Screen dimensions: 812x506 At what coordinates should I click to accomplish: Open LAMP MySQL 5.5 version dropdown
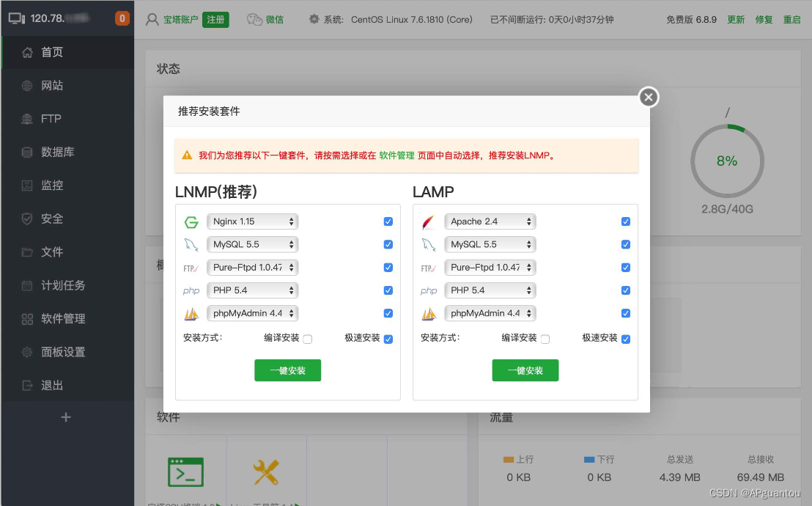click(x=490, y=244)
